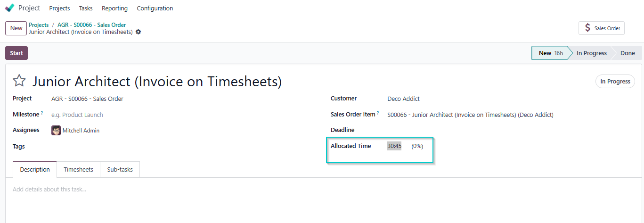Screen dimensions: 644x223
Task: Open the Projects menu
Action: [x=59, y=8]
